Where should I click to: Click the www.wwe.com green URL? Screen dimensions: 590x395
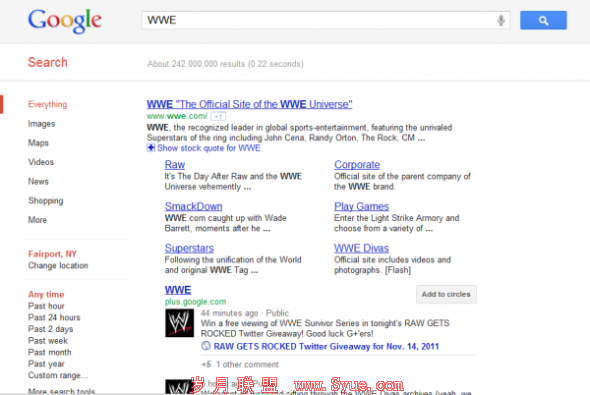tap(177, 116)
